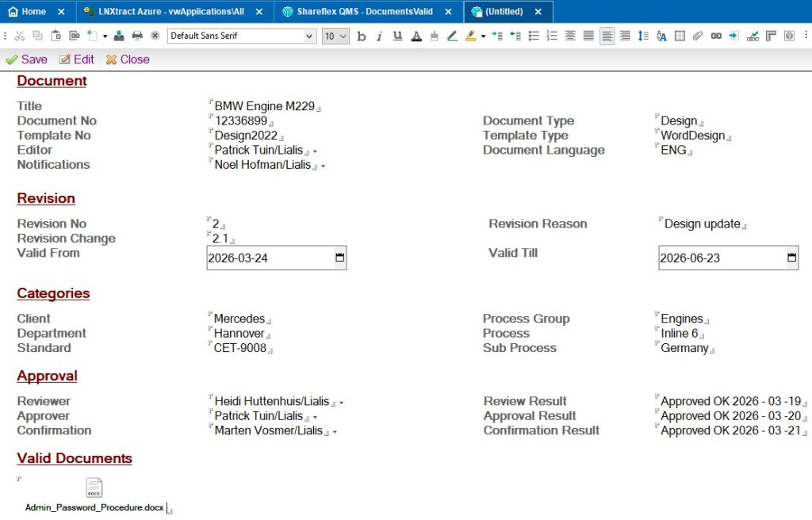Insert a table using the grid icon
Screen dimensions: 812x520
click(680, 36)
